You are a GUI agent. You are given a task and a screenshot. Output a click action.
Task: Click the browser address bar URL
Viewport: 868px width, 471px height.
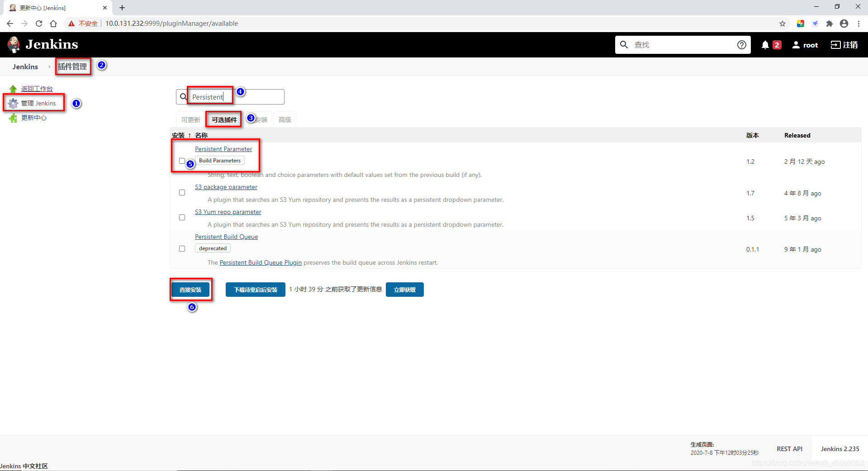tap(172, 24)
